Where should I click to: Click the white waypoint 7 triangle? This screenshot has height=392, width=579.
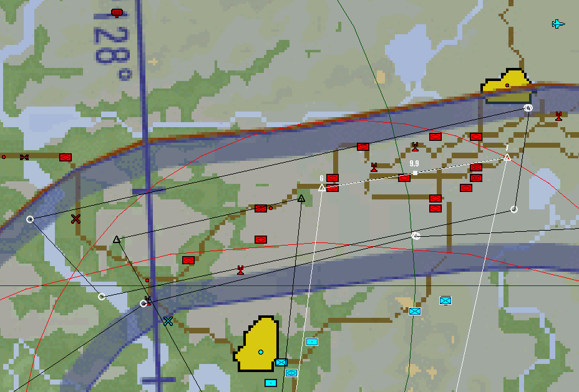(507, 158)
